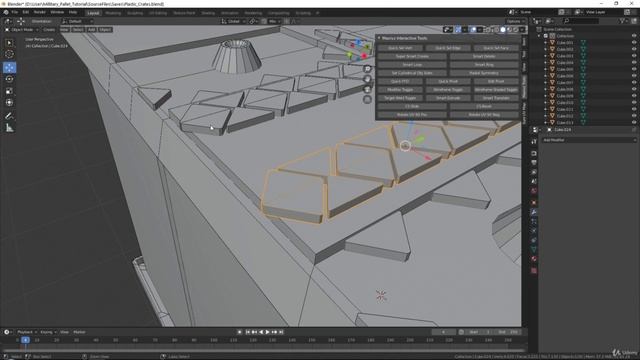Open the viewport shading options dropdown arrow
The height and width of the screenshot is (360, 640).
click(x=522, y=29)
